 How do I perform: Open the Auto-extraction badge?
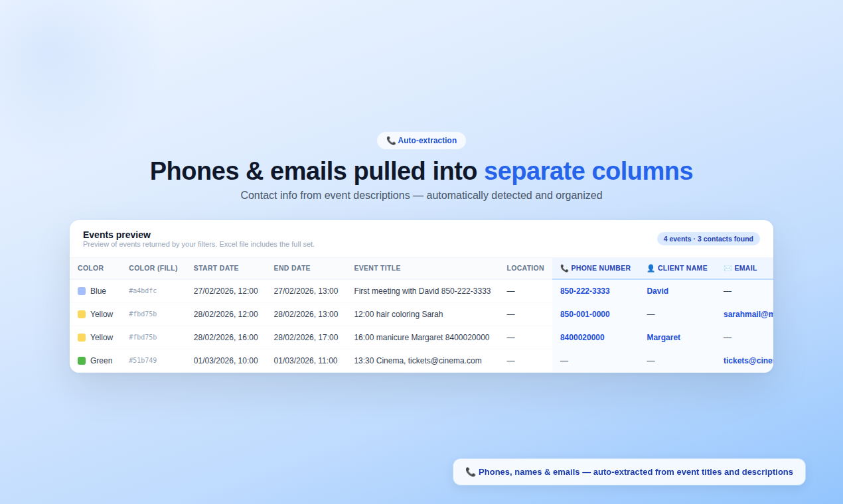(421, 140)
